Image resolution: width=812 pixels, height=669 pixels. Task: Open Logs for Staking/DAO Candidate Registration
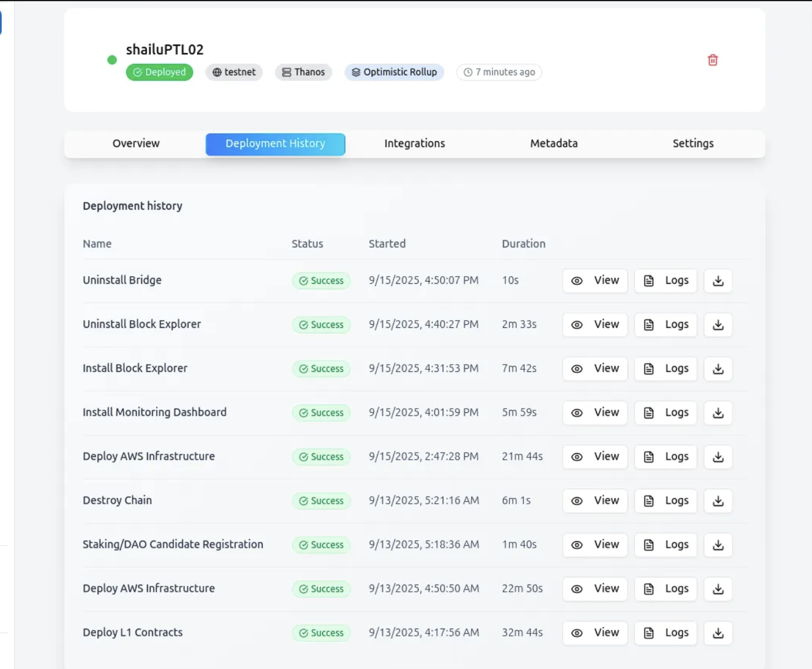[x=666, y=545]
